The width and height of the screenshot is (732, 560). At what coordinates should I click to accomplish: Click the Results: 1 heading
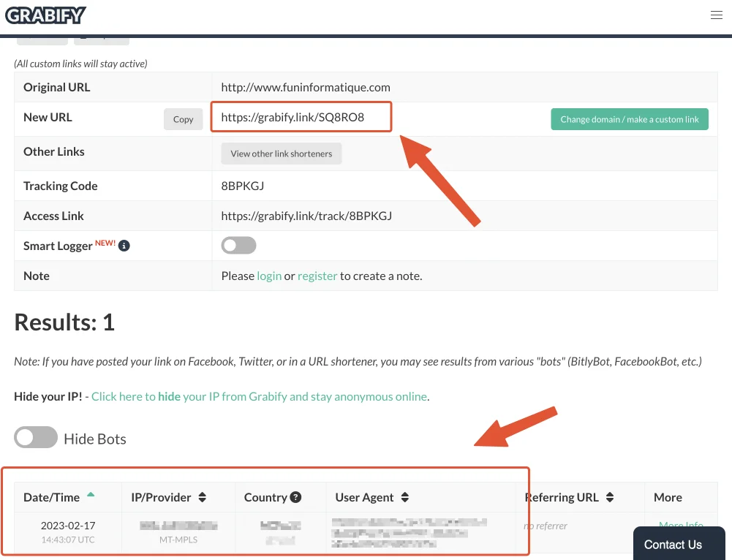click(64, 322)
